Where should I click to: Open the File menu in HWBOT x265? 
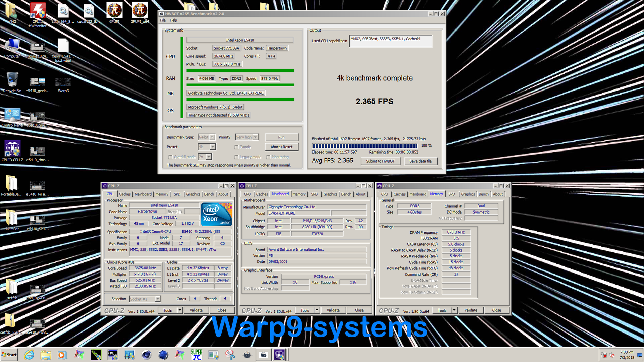click(163, 20)
